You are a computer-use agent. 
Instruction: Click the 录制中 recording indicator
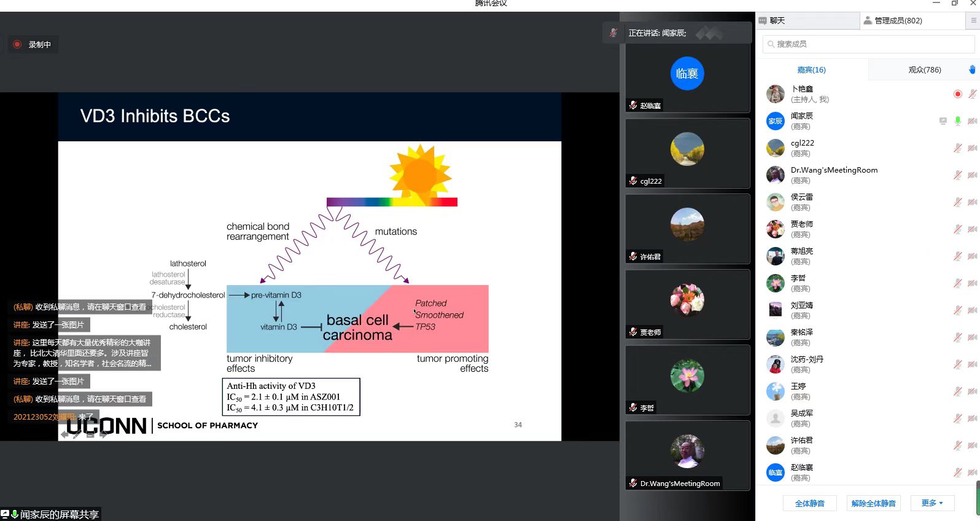[33, 44]
